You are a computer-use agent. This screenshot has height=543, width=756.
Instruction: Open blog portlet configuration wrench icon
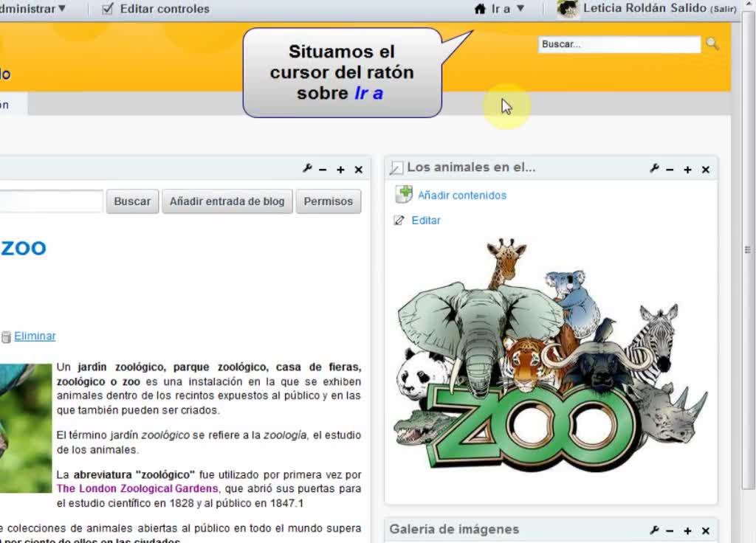[x=307, y=168]
